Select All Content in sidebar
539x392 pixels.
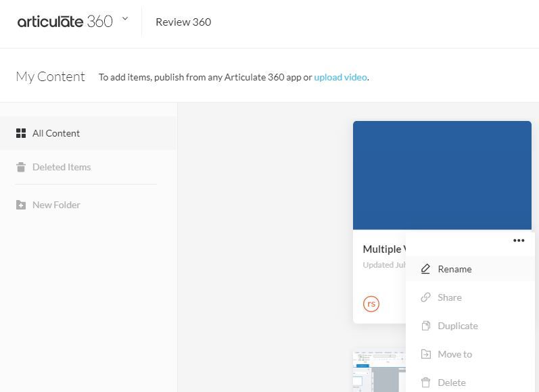coord(89,133)
